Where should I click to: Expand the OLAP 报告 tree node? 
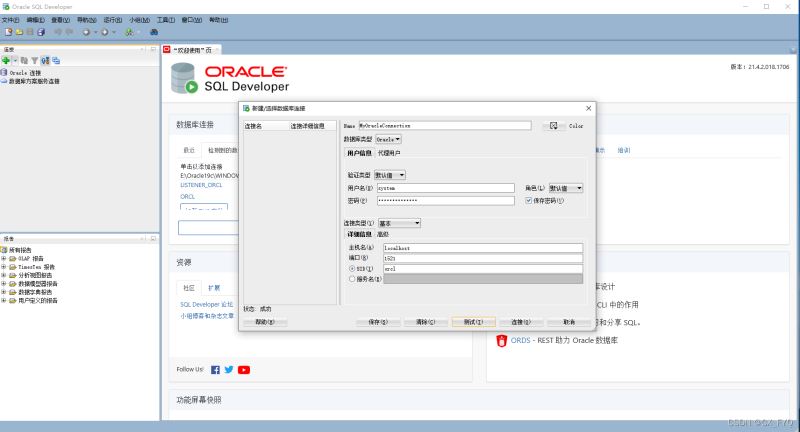(4, 258)
